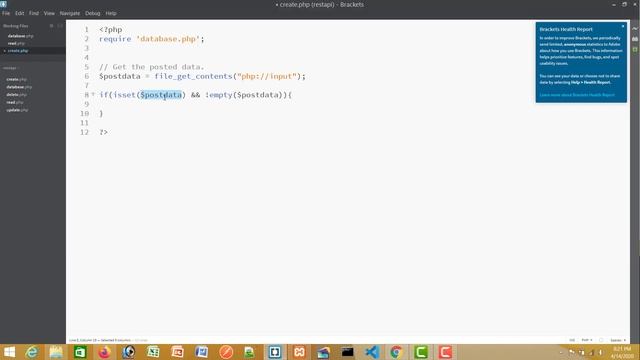Click the closing ?> tag on line 12
Screen dimensions: 640x360
click(104, 132)
